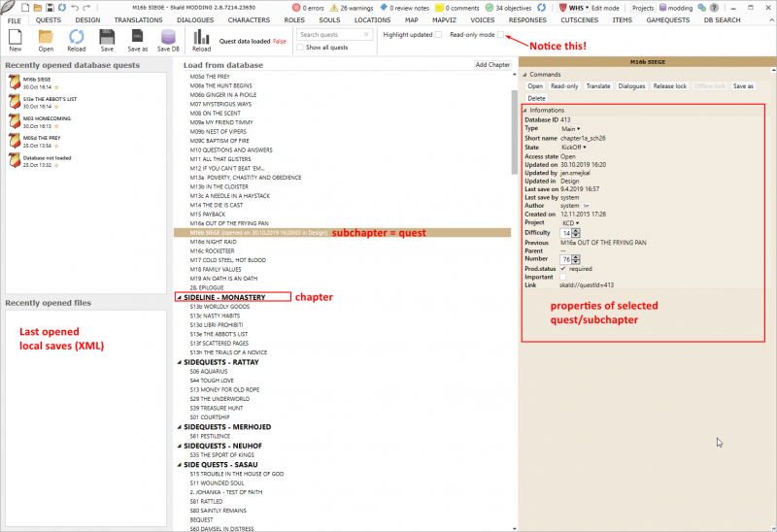Click the Projects button in the title bar
777x532 pixels.
tap(643, 8)
